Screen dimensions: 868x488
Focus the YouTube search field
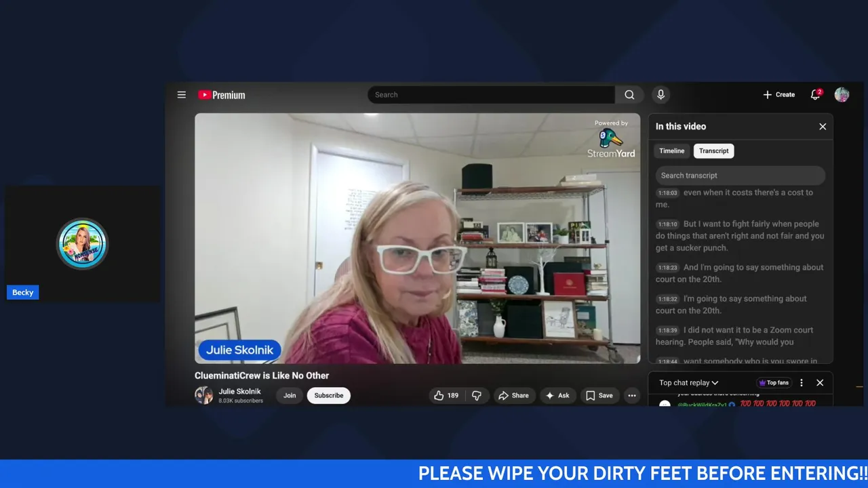[492, 95]
